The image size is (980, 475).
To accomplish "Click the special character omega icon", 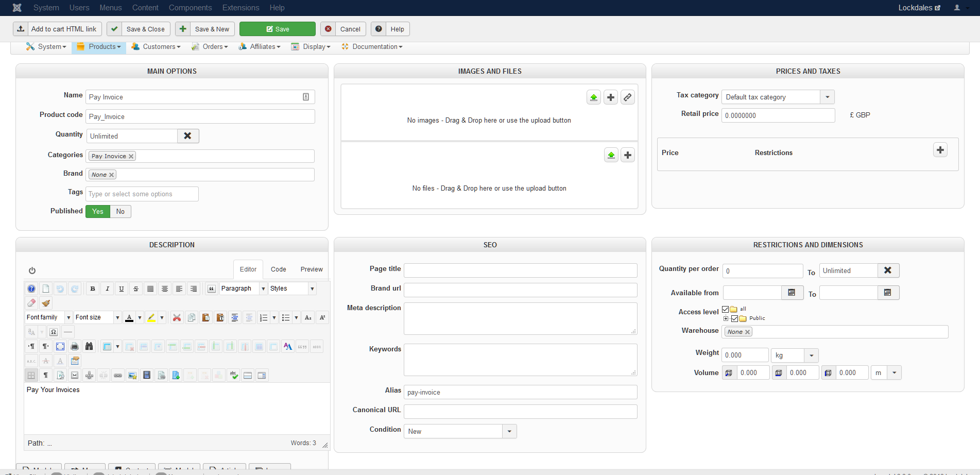I will tap(54, 332).
